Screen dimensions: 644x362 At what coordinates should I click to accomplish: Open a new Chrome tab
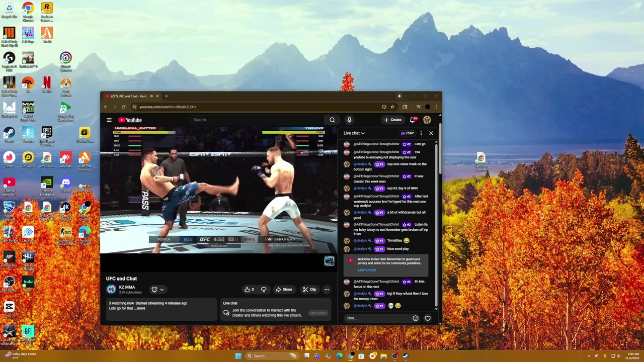click(x=167, y=96)
